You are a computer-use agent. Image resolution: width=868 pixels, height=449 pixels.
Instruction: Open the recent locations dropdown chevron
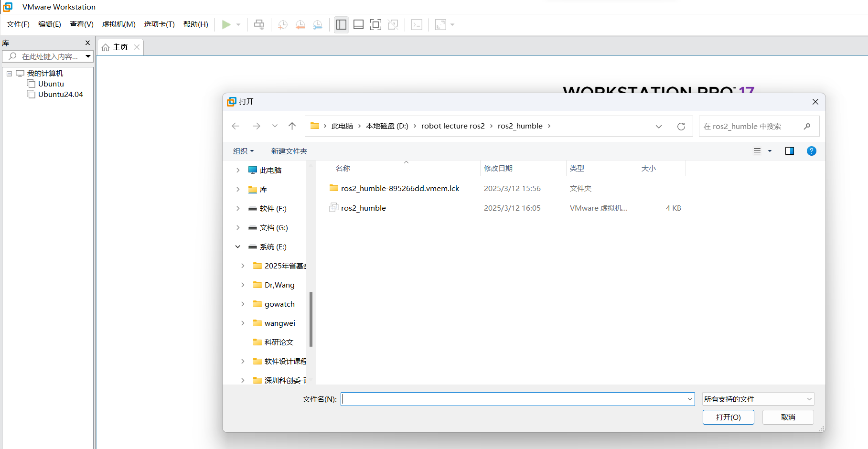coord(275,126)
